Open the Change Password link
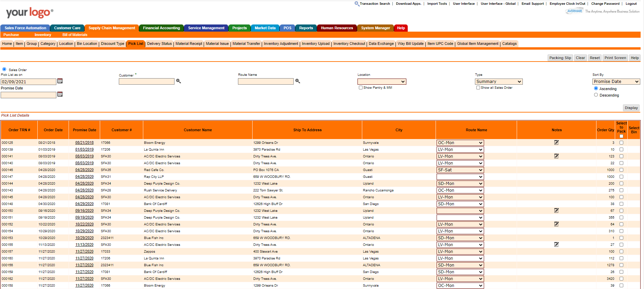Screen dimensions: 644x289 tap(605, 4)
